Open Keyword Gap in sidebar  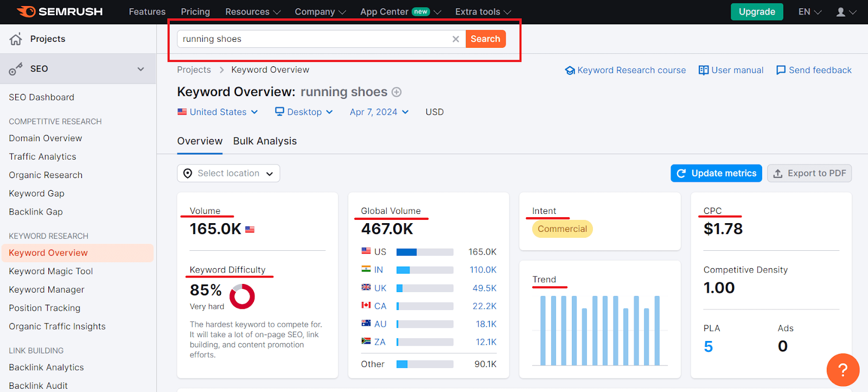point(36,194)
